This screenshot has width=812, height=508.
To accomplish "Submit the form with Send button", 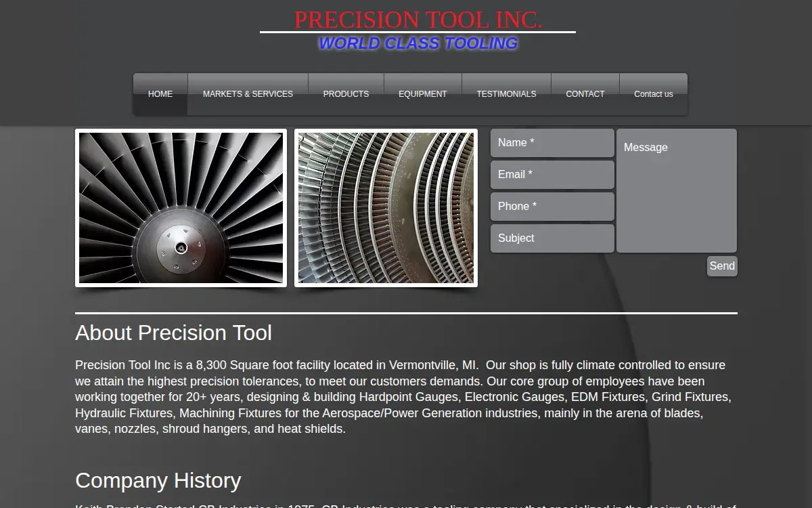I will [722, 266].
